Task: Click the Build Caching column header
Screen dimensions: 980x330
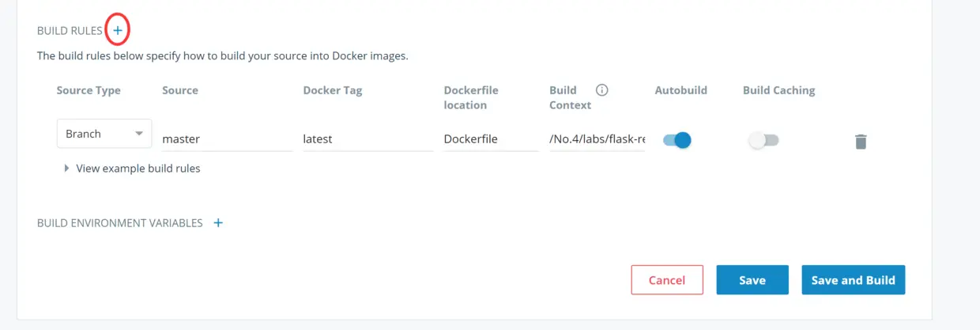Action: coord(778,90)
